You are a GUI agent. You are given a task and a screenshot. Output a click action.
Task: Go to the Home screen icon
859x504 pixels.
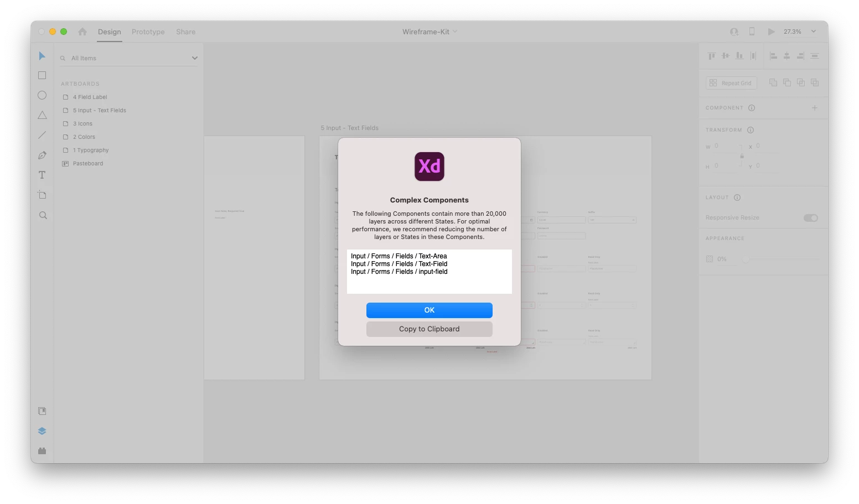pos(82,32)
